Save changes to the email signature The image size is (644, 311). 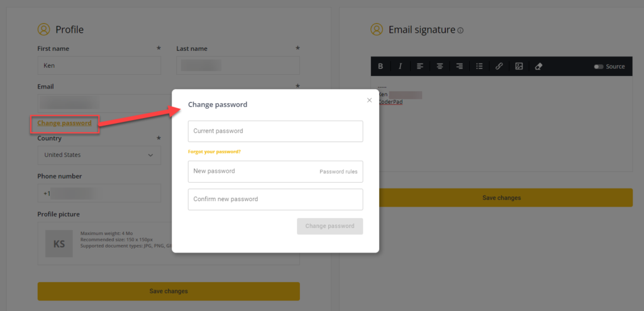click(x=501, y=198)
